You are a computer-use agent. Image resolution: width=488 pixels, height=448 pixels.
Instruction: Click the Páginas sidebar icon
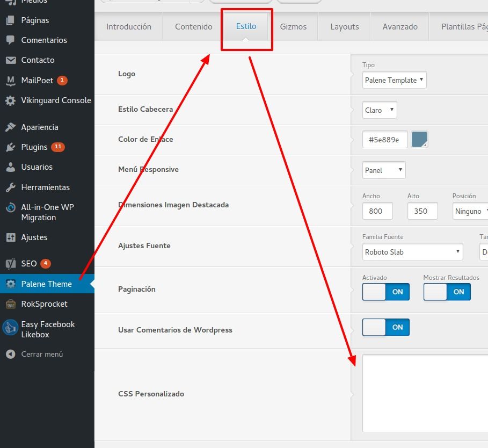[10, 20]
